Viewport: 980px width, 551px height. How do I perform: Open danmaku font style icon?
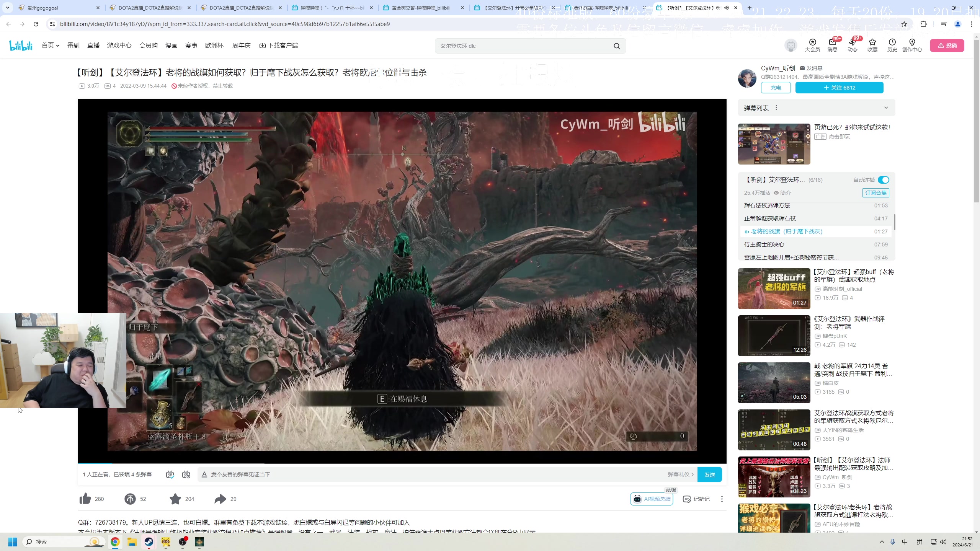(x=204, y=474)
